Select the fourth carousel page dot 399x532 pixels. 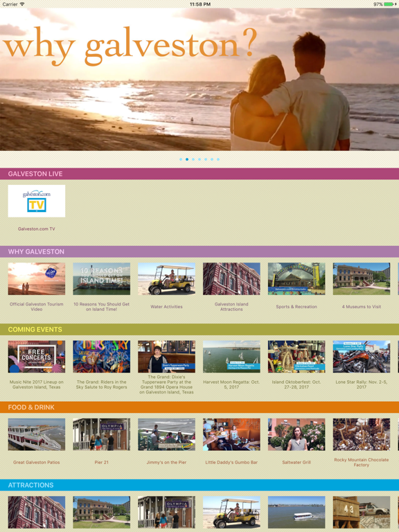click(199, 159)
